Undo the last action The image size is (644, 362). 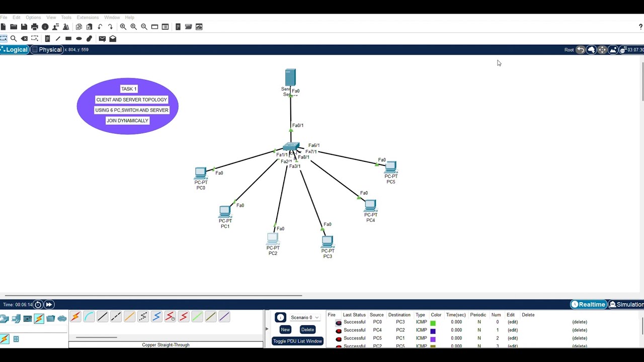click(x=100, y=27)
